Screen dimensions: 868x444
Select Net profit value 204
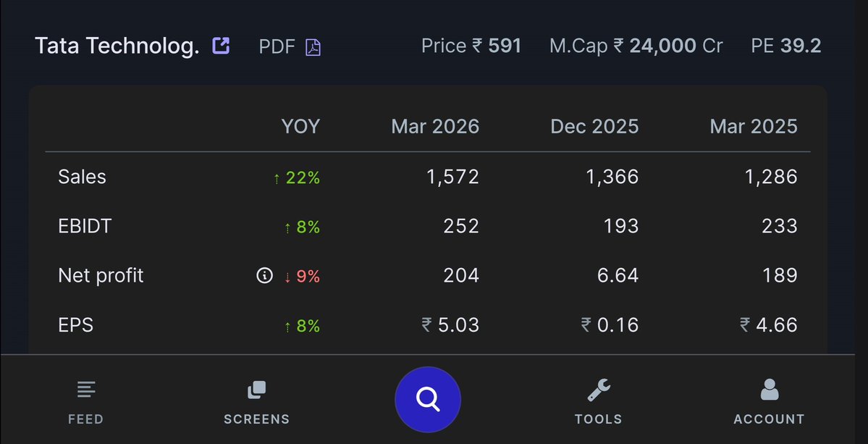point(461,276)
